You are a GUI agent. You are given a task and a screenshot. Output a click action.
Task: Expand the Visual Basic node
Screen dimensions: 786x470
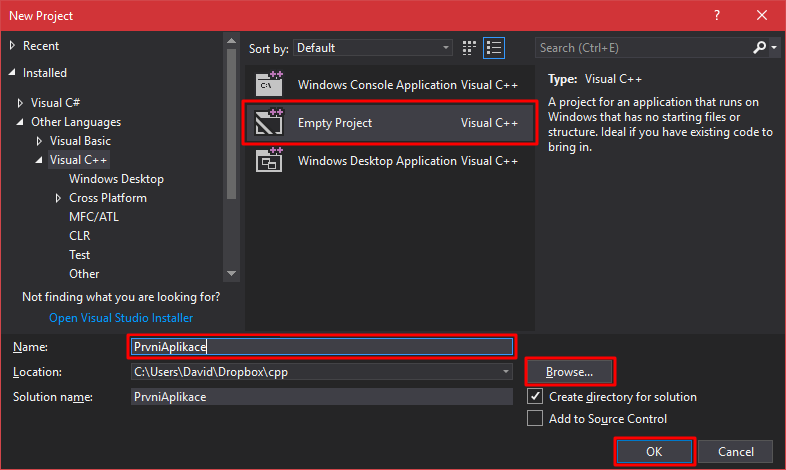coord(39,141)
